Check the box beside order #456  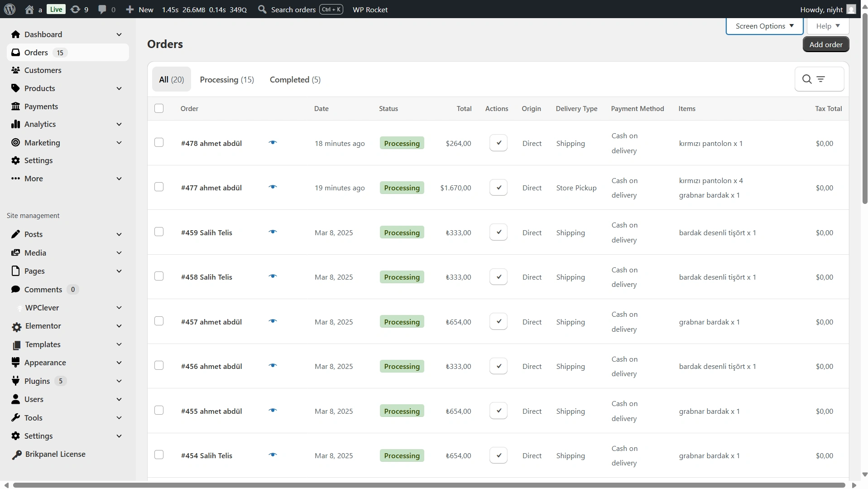pos(159,366)
